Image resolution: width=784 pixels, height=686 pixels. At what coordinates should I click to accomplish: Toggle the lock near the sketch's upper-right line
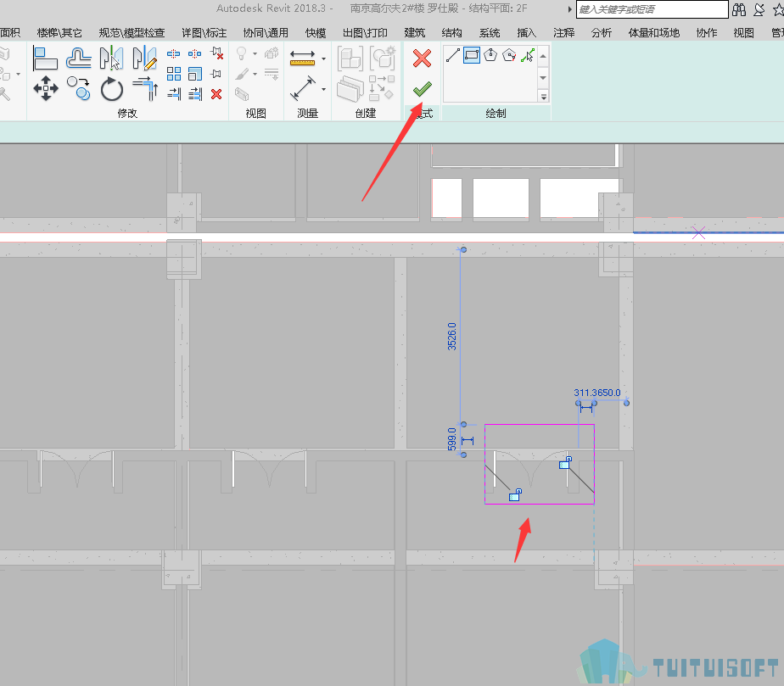pyautogui.click(x=565, y=463)
